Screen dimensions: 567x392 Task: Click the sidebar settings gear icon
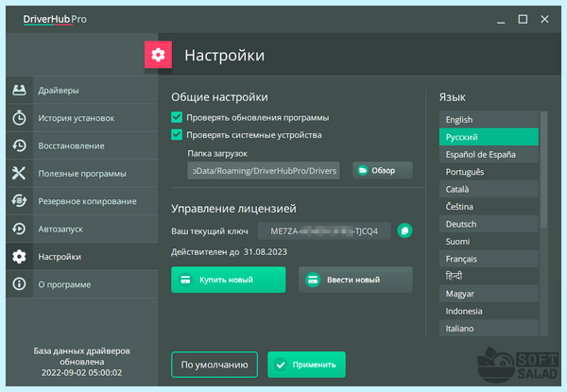point(19,257)
